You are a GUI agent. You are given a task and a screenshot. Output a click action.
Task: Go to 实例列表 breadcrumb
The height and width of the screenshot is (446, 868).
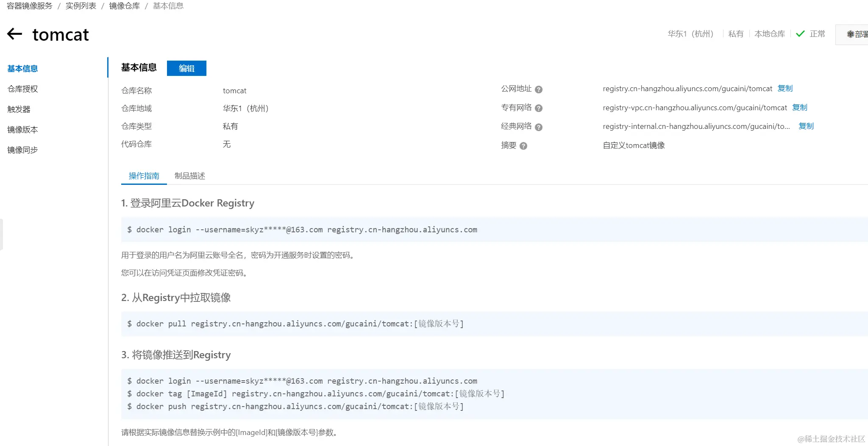(81, 6)
